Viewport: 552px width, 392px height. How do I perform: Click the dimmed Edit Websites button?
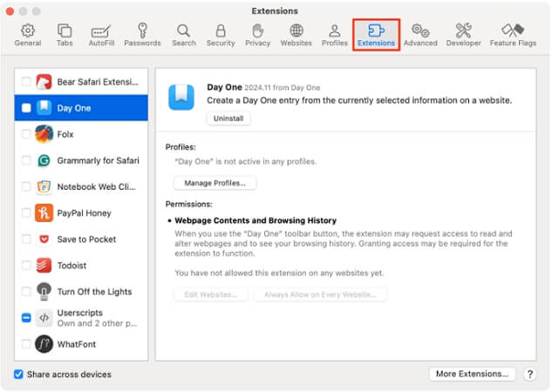(211, 294)
